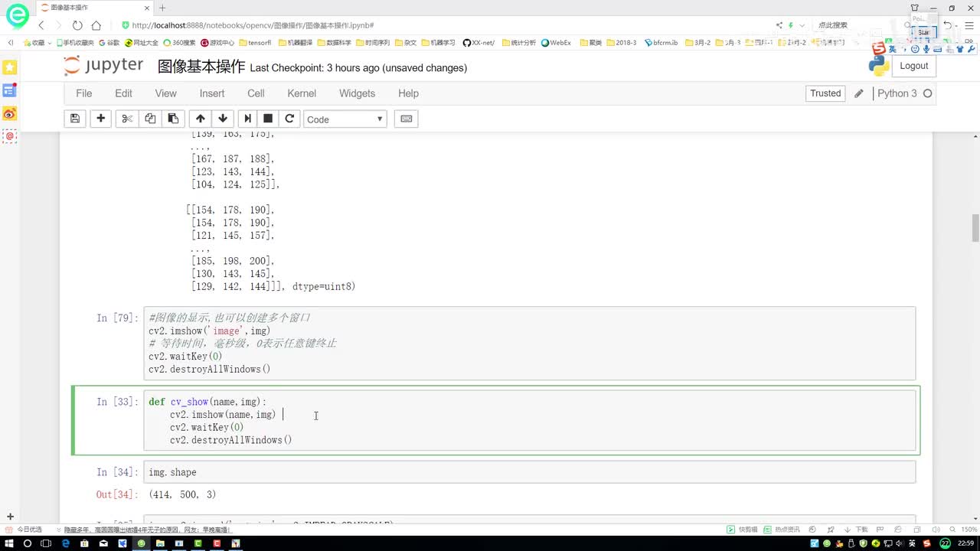Click the 今日优选 status bar item
This screenshot has height=551, width=980.
(24, 529)
